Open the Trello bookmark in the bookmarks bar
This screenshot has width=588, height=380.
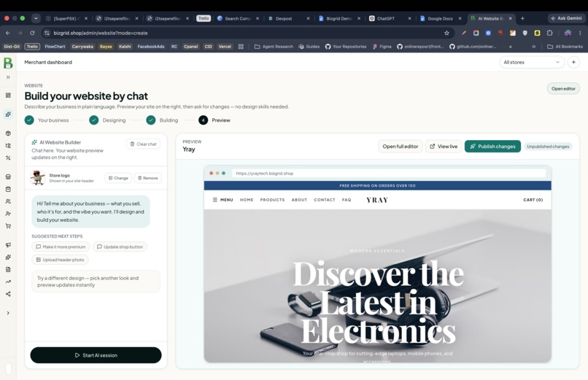[32, 47]
